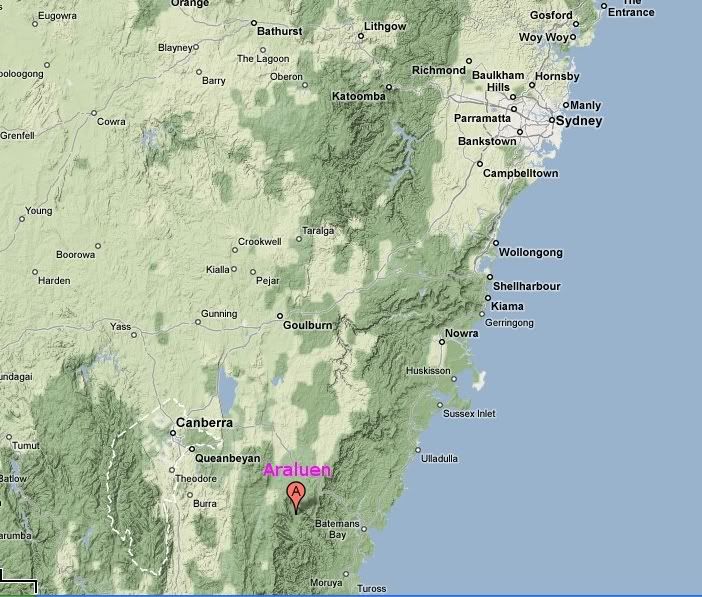Click the Grenfell label
Image resolution: width=702 pixels, height=597 pixels.
17,136
